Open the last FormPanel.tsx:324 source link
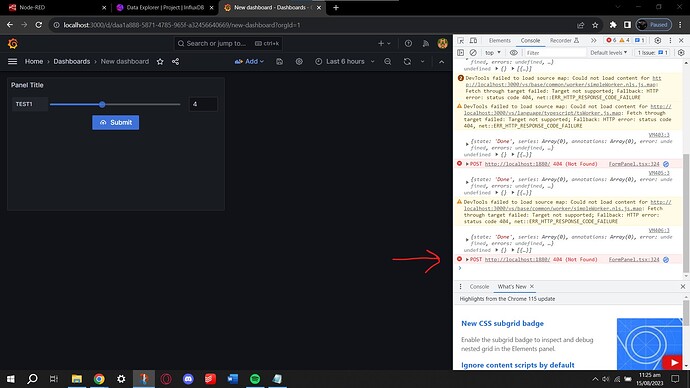 coord(634,260)
